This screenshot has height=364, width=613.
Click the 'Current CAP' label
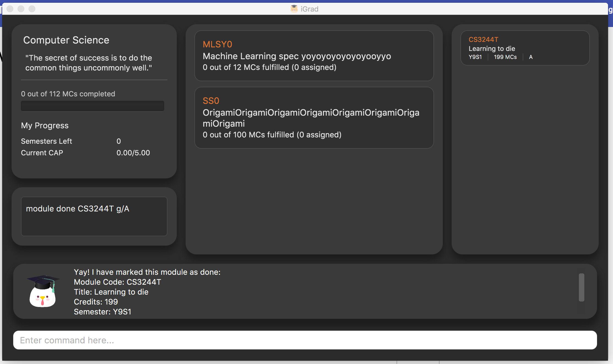tap(42, 153)
